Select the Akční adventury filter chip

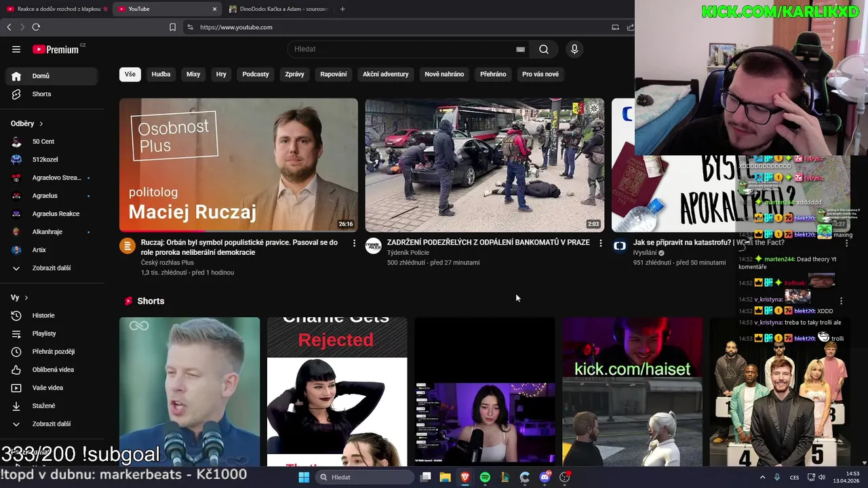pos(385,74)
